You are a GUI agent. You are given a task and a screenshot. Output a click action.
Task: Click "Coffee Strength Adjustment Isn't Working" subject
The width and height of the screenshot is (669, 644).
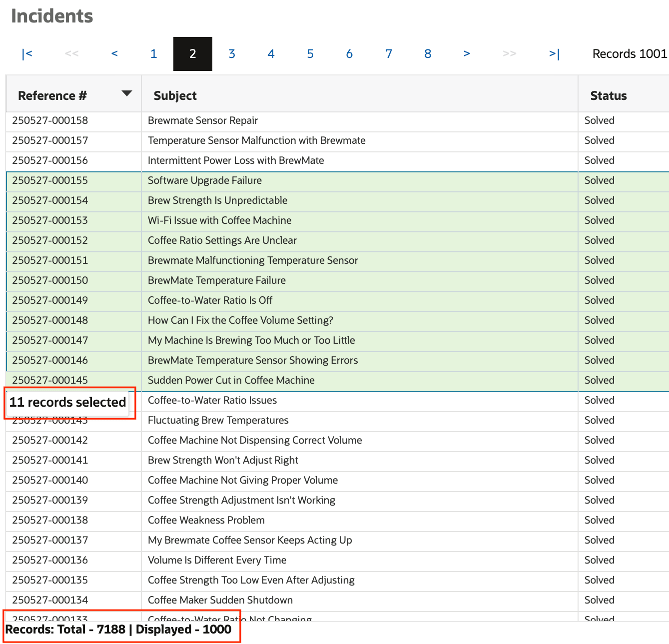click(x=241, y=500)
